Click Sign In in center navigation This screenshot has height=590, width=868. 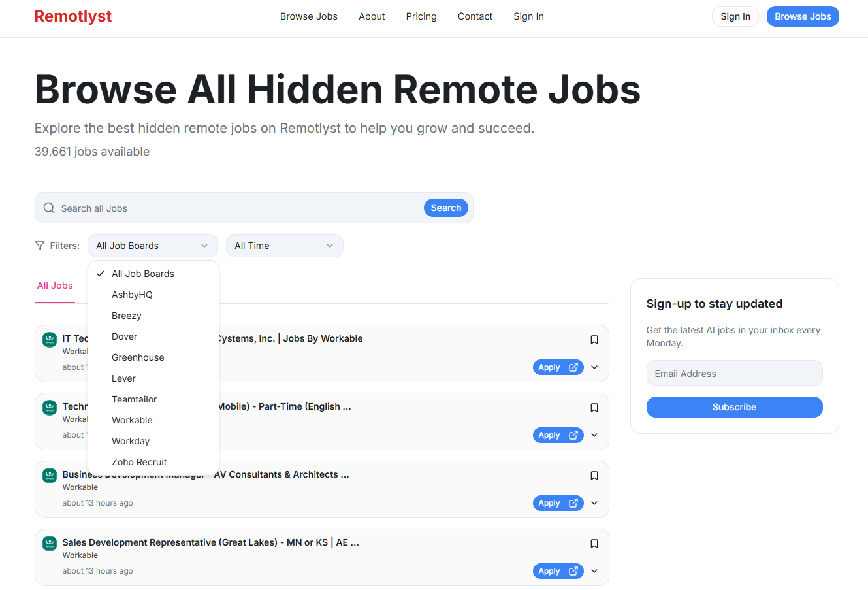(528, 16)
